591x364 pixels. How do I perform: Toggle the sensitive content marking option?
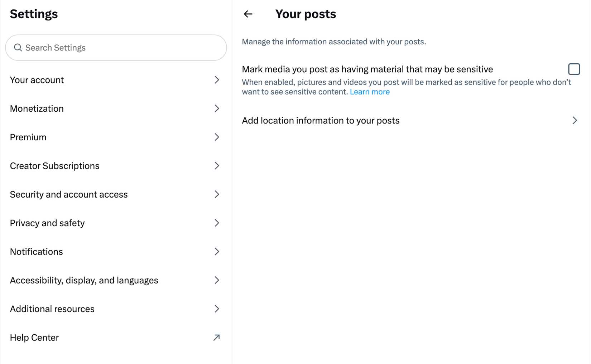pyautogui.click(x=574, y=69)
